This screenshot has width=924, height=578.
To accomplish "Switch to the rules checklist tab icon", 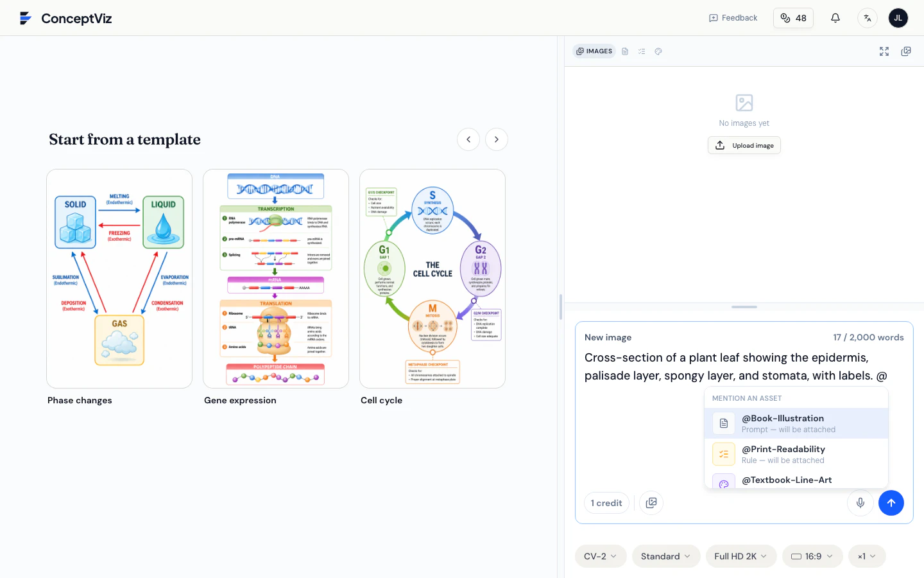I will click(x=642, y=51).
